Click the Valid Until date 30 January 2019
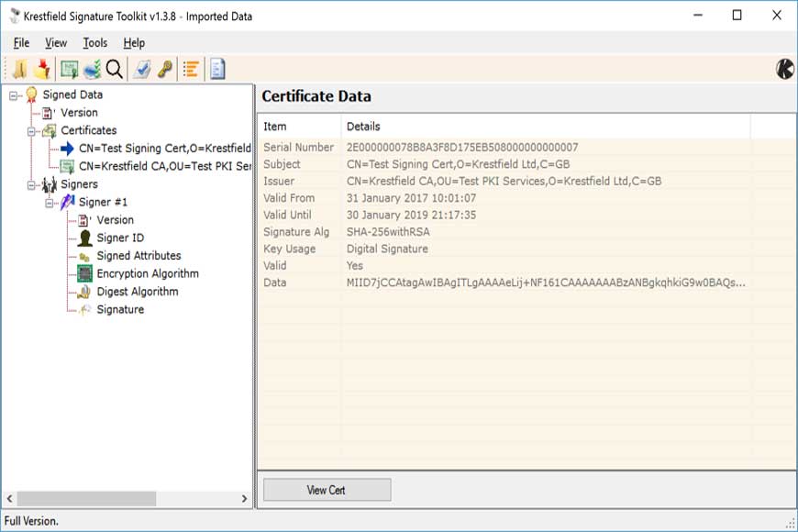This screenshot has height=532, width=798. pyautogui.click(x=411, y=215)
